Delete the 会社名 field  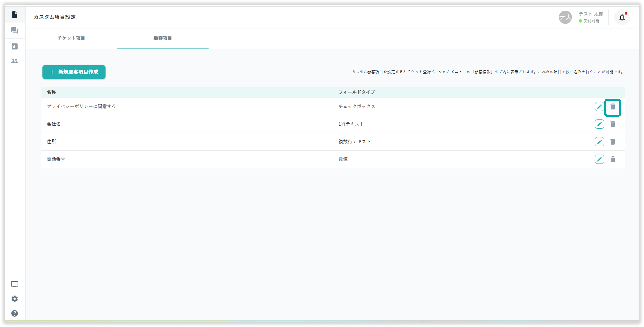(x=612, y=124)
